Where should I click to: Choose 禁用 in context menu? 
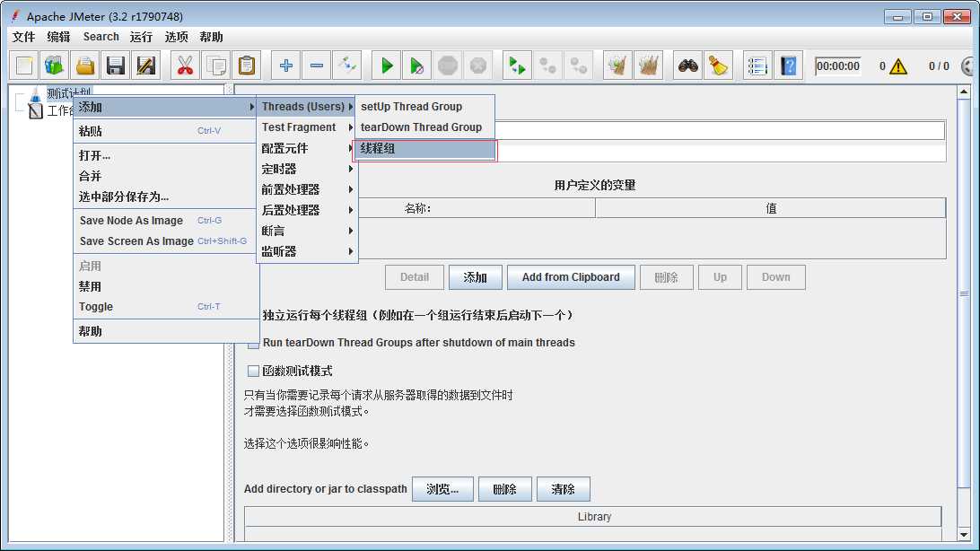pyautogui.click(x=166, y=287)
